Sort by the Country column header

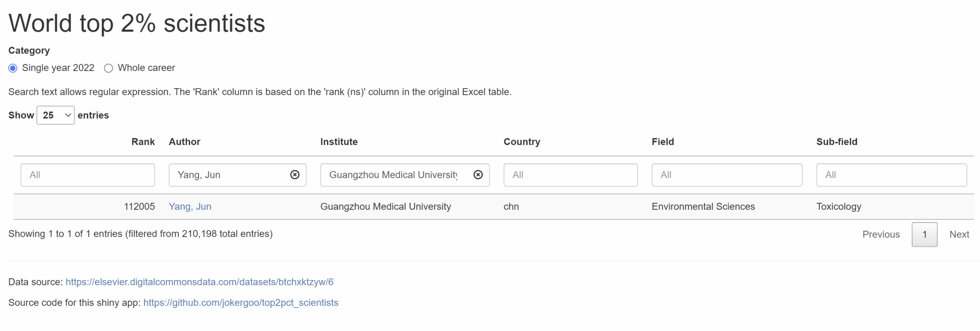pos(522,142)
